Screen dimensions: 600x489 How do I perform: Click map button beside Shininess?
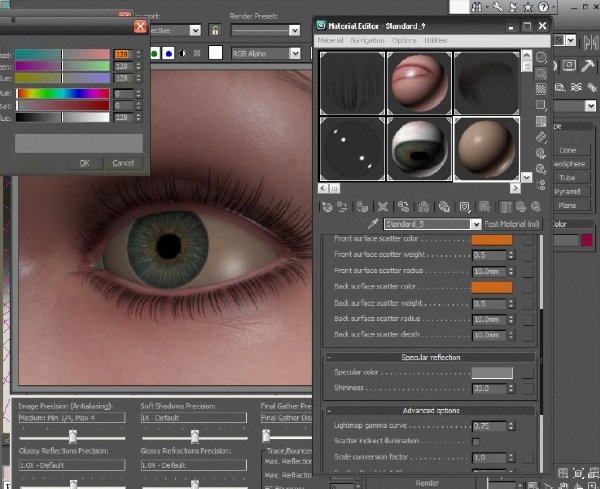tap(528, 389)
